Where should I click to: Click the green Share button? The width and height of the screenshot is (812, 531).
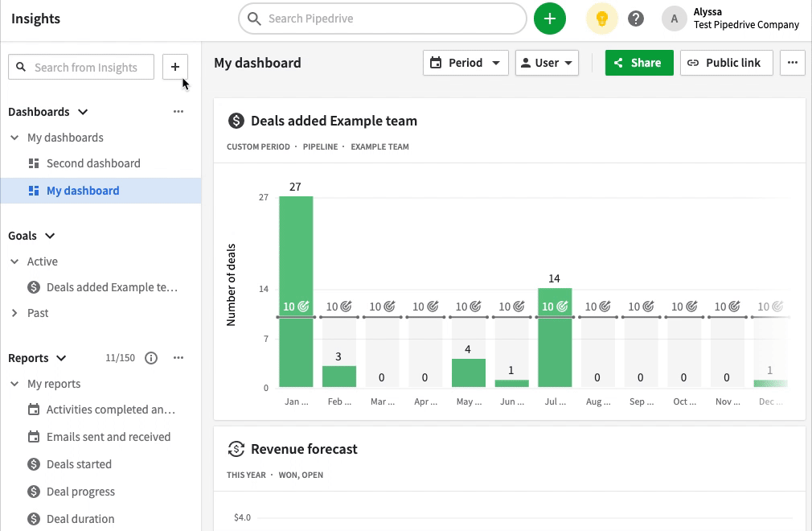[638, 62]
